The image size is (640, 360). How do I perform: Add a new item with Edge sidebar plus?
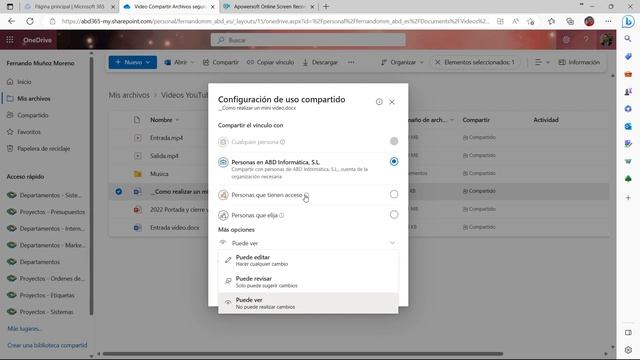pyautogui.click(x=628, y=198)
